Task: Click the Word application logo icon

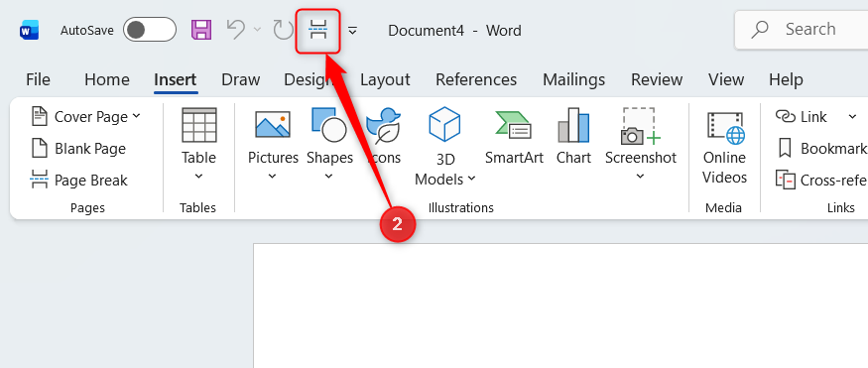Action: click(30, 30)
